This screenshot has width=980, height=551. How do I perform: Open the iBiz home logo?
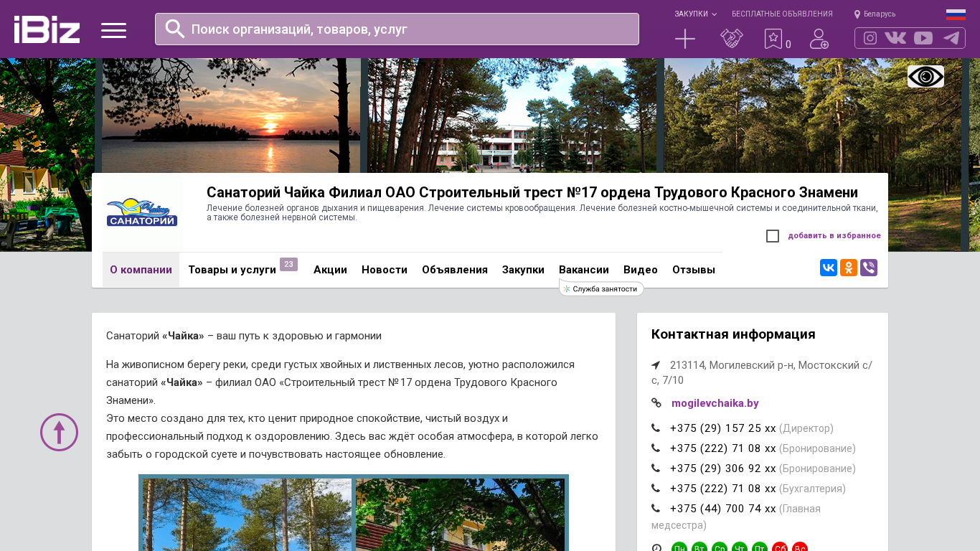point(47,29)
